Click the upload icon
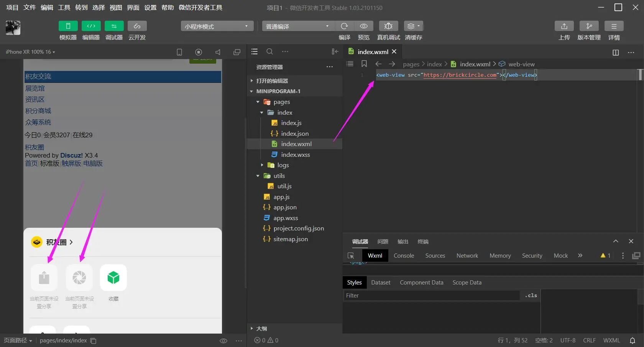The height and width of the screenshot is (347, 644). pyautogui.click(x=564, y=26)
